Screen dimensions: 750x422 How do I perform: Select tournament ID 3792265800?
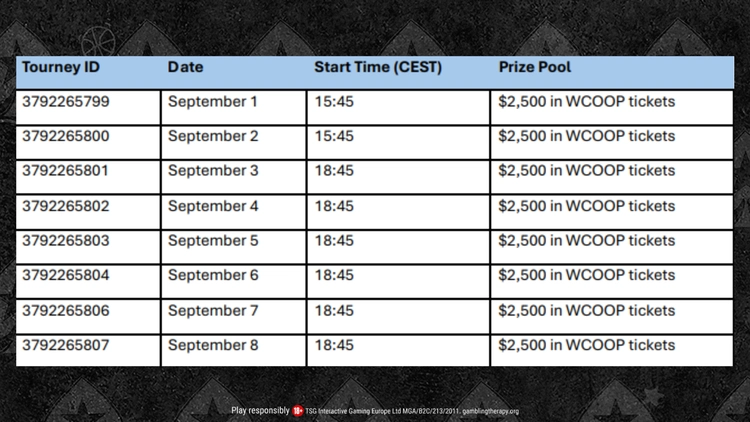(x=66, y=136)
